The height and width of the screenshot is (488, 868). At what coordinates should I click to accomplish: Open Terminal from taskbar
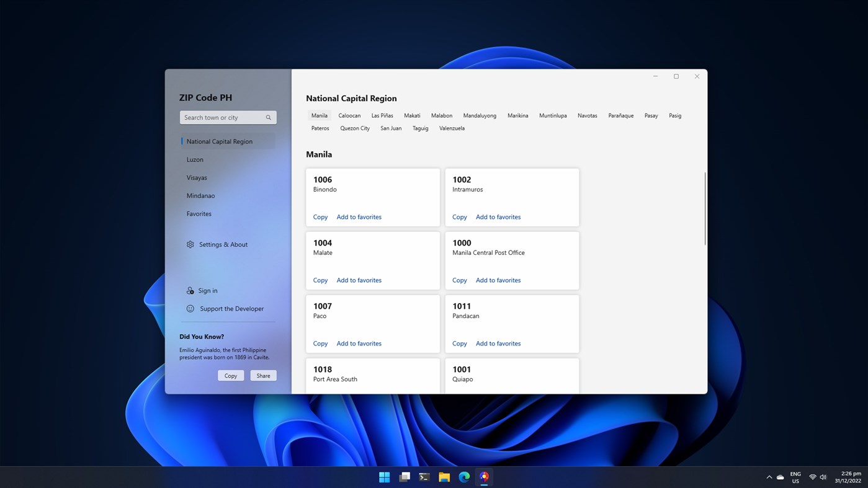pyautogui.click(x=424, y=477)
